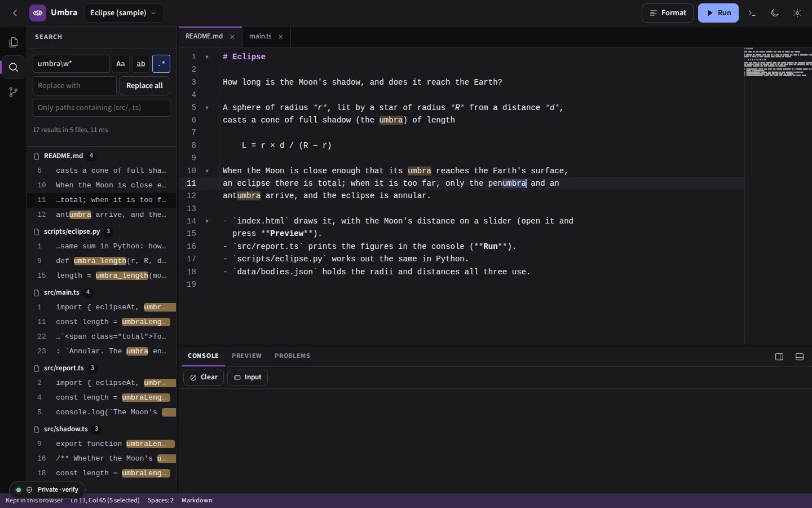
Task: Click the search query field with umbra\w*
Action: (71, 64)
